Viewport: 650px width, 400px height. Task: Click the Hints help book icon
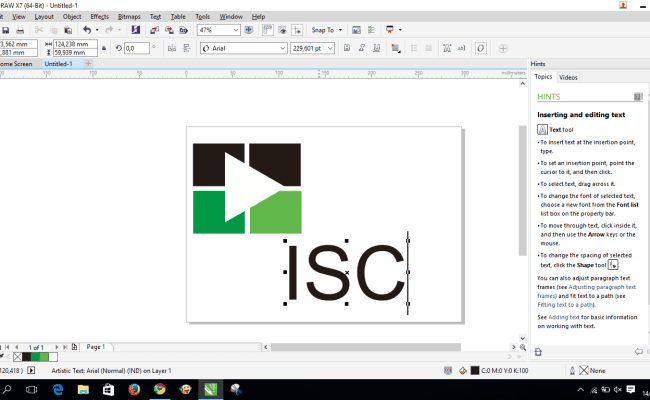click(x=638, y=97)
